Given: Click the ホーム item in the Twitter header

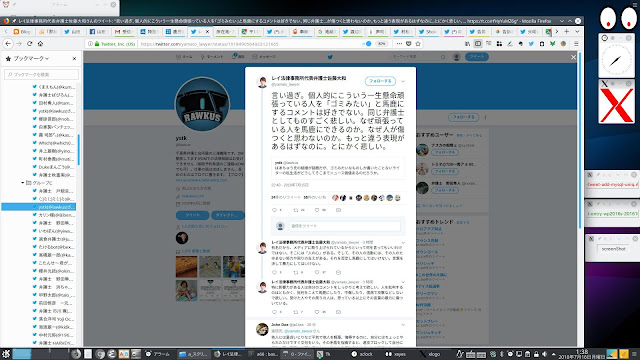Looking at the screenshot, I should pos(184,57).
